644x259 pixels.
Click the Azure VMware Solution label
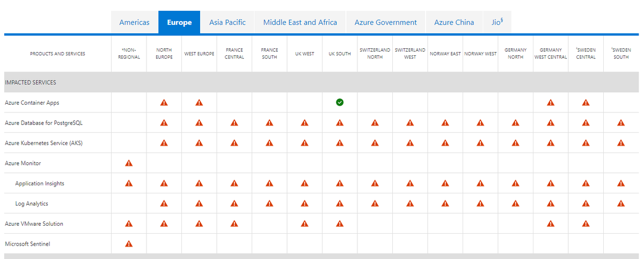click(34, 224)
